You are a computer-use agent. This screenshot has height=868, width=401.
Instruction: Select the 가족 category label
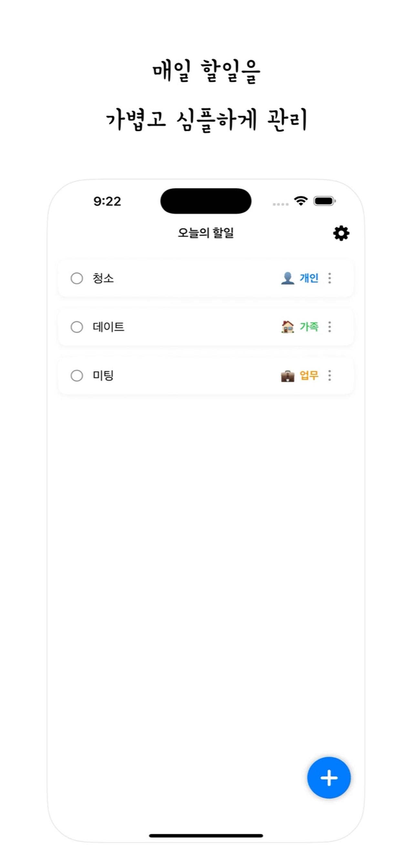click(309, 326)
